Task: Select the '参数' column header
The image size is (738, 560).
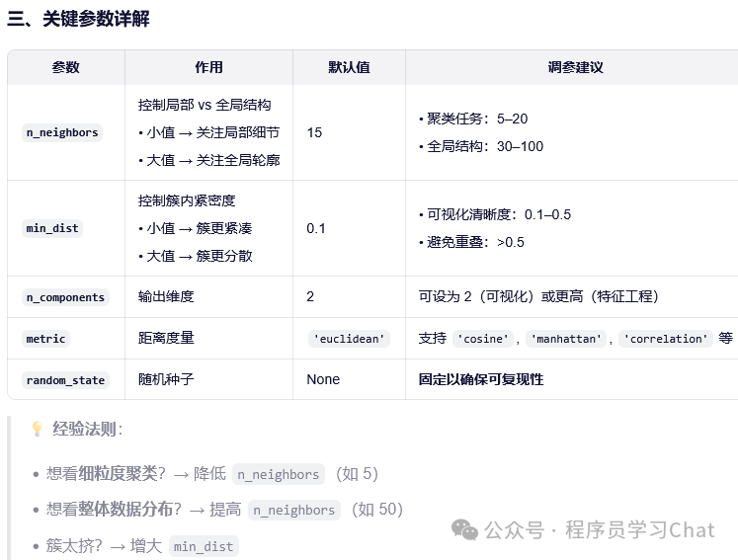Action: click(x=66, y=67)
